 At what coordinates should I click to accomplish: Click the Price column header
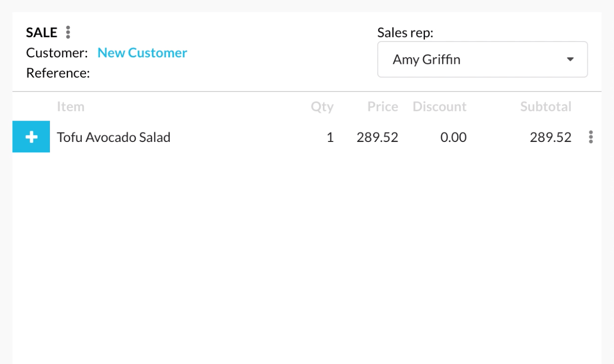[x=383, y=106]
